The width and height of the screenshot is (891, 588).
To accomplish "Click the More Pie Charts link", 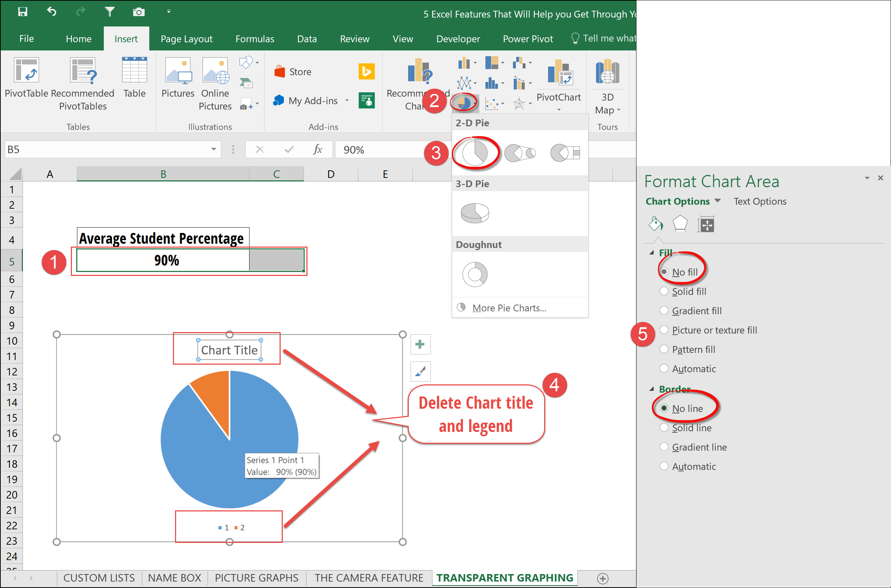I will click(509, 308).
